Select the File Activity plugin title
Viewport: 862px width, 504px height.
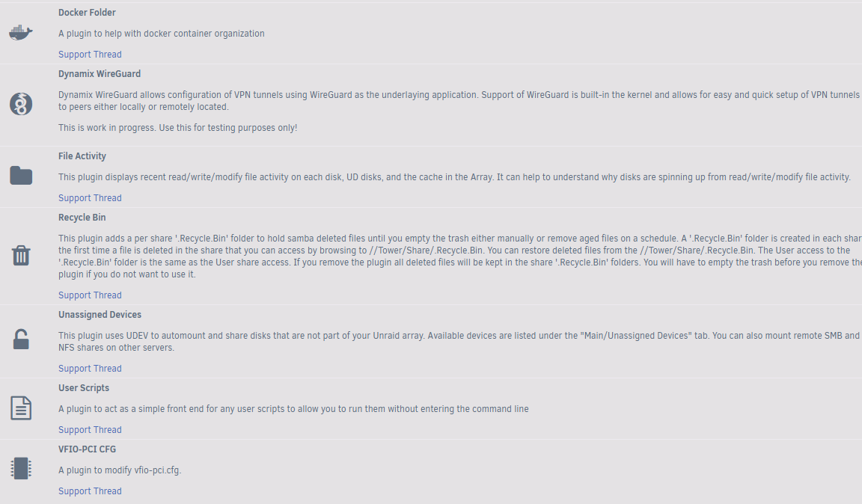click(x=82, y=156)
